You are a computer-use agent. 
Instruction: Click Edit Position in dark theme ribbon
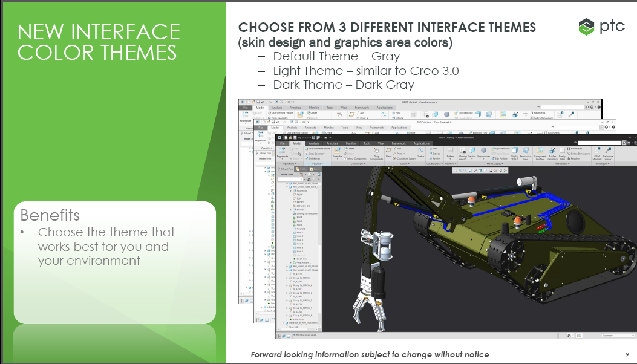[500, 158]
